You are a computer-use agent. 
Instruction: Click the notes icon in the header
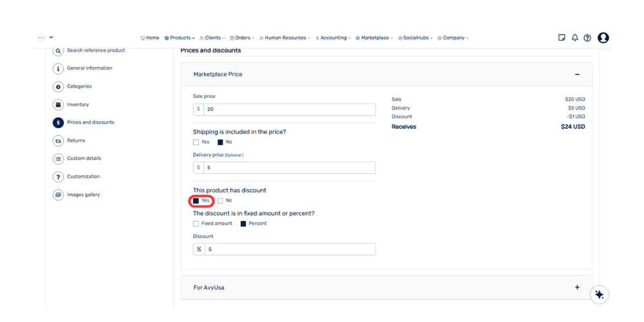tap(562, 38)
